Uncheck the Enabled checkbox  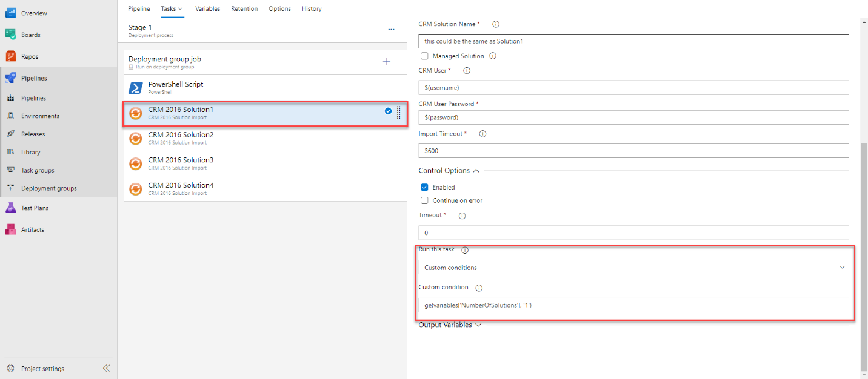(x=424, y=187)
